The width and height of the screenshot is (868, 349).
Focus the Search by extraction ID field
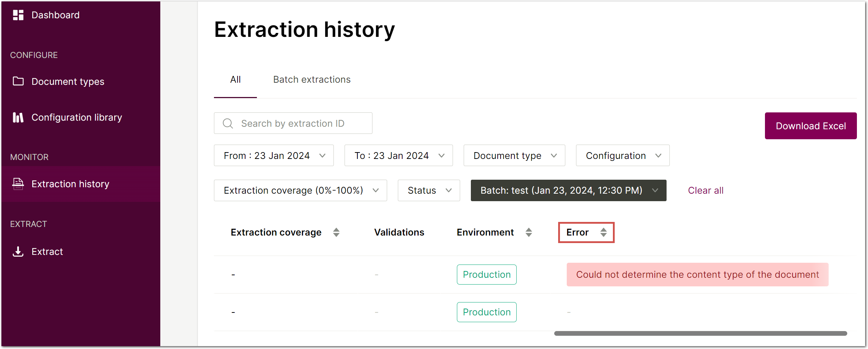(293, 123)
